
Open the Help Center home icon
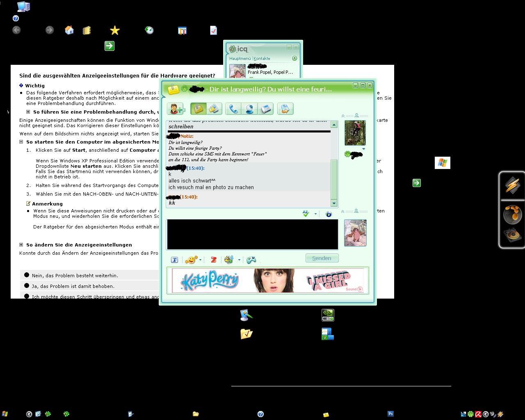click(69, 30)
